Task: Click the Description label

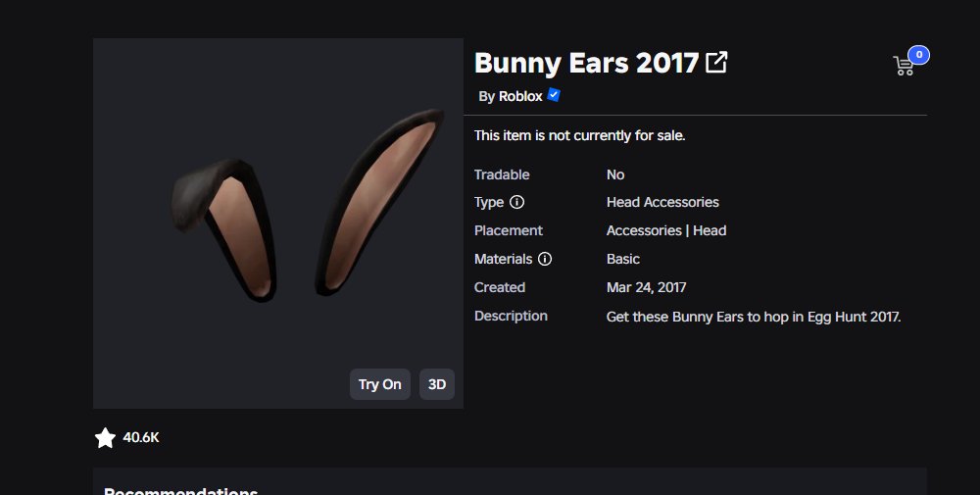Action: click(511, 317)
